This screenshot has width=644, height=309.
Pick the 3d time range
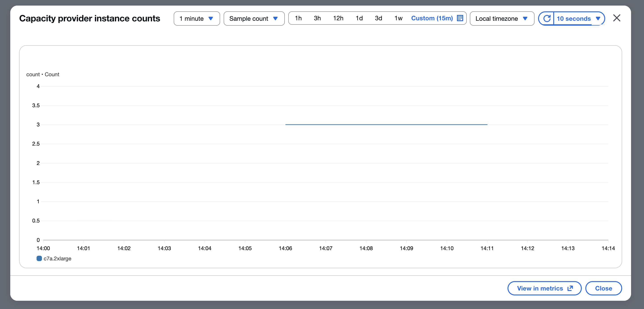pos(378,18)
